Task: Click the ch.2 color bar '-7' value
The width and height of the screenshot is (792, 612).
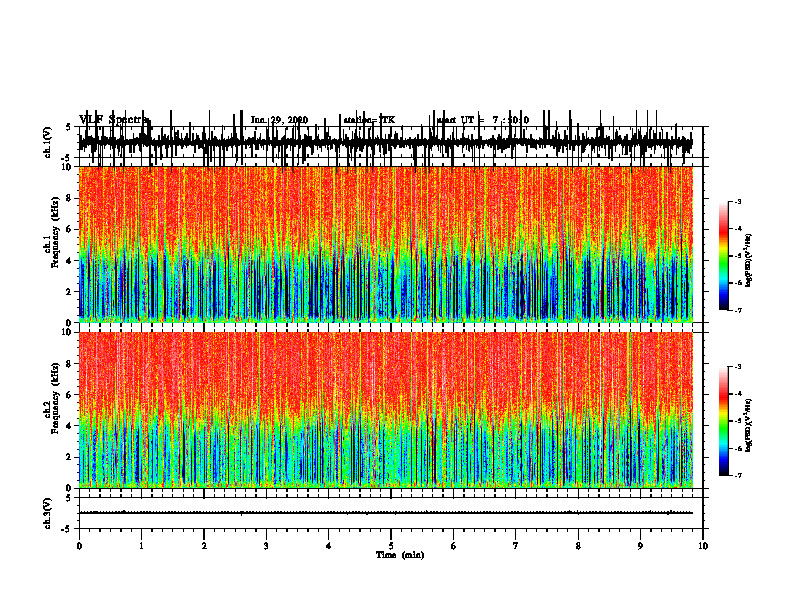Action: pyautogui.click(x=737, y=475)
